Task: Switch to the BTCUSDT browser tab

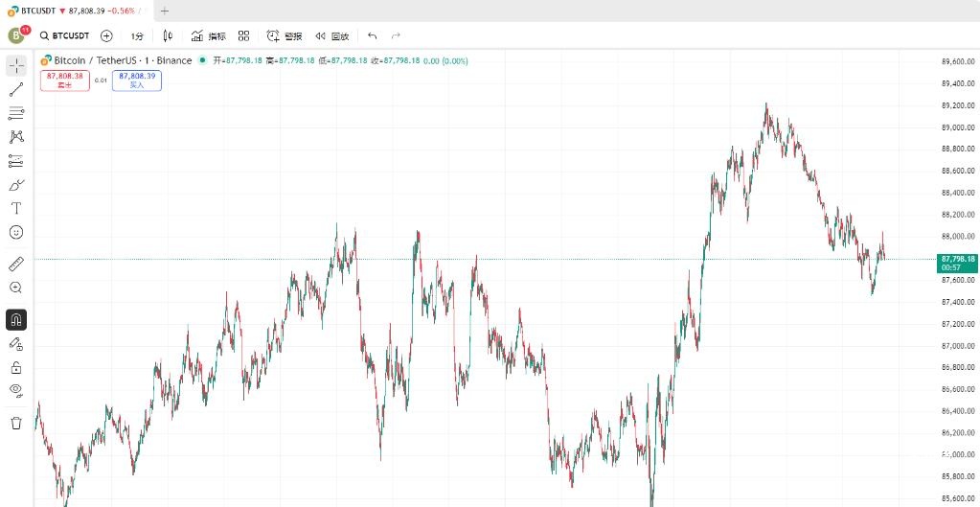Action: pyautogui.click(x=72, y=11)
